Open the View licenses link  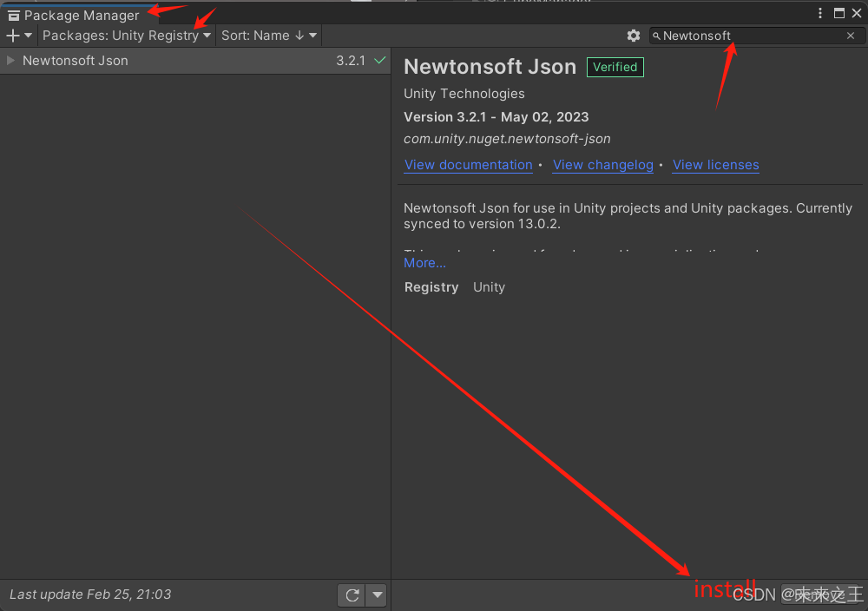coord(716,165)
